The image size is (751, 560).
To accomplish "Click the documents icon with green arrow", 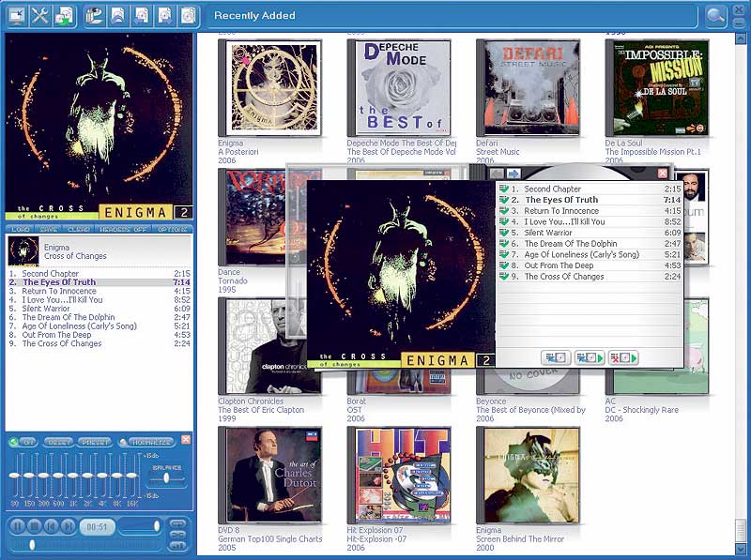I will coord(64,16).
